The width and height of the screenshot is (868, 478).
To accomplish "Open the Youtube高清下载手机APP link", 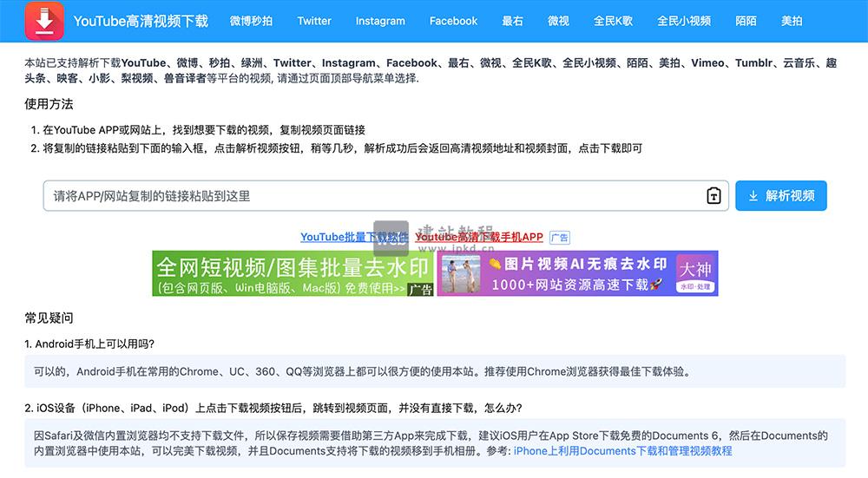I will click(x=479, y=237).
